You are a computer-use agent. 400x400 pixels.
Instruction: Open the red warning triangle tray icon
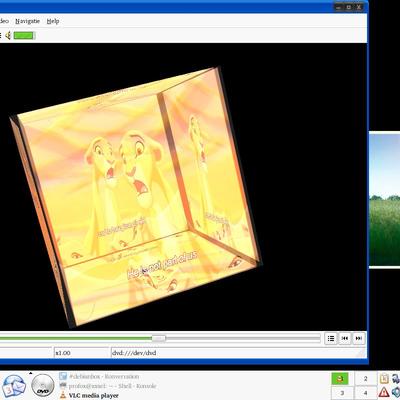pyautogui.click(x=384, y=392)
